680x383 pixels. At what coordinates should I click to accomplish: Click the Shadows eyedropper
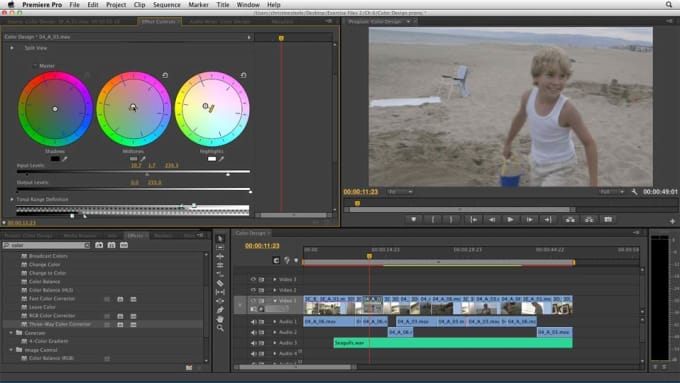pyautogui.click(x=65, y=159)
